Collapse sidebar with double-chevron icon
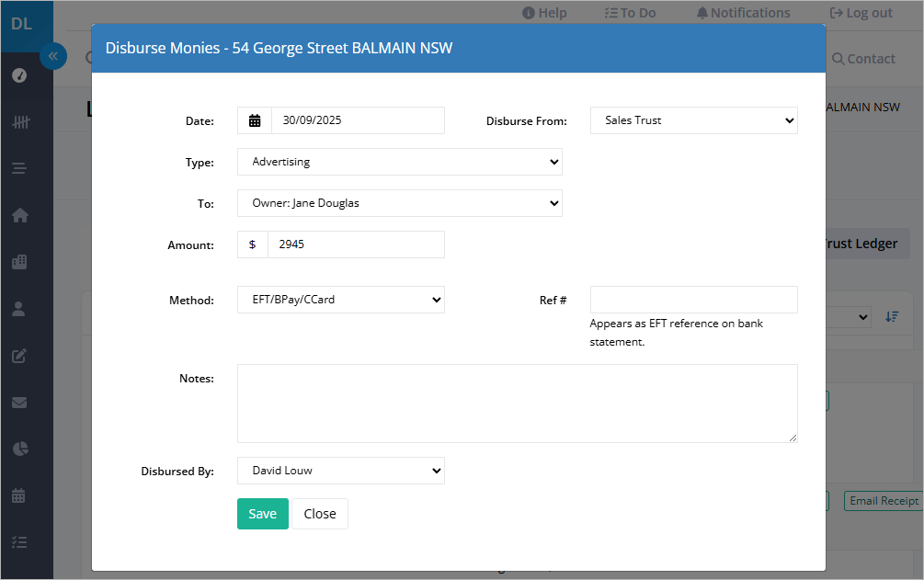Screen dimensions: 924x580 [x=53, y=57]
